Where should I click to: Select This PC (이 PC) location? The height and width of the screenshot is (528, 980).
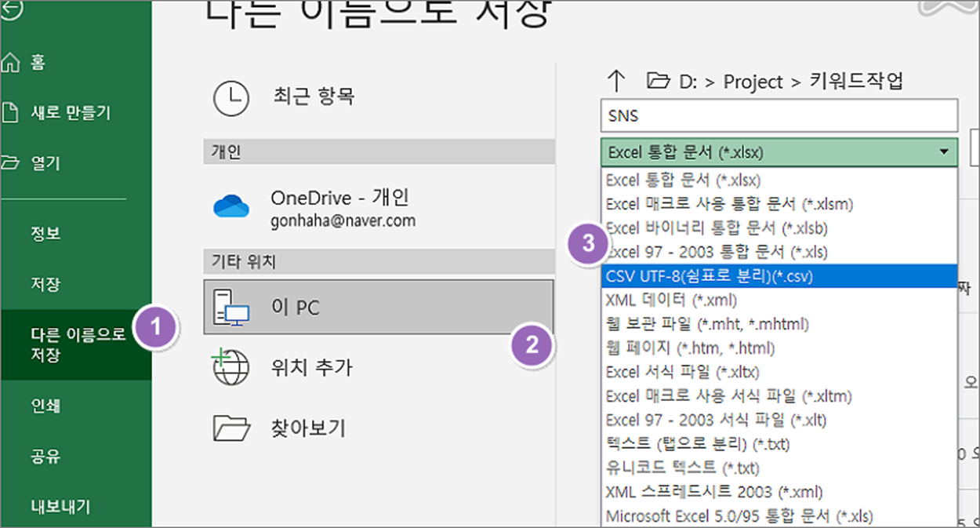pos(379,308)
